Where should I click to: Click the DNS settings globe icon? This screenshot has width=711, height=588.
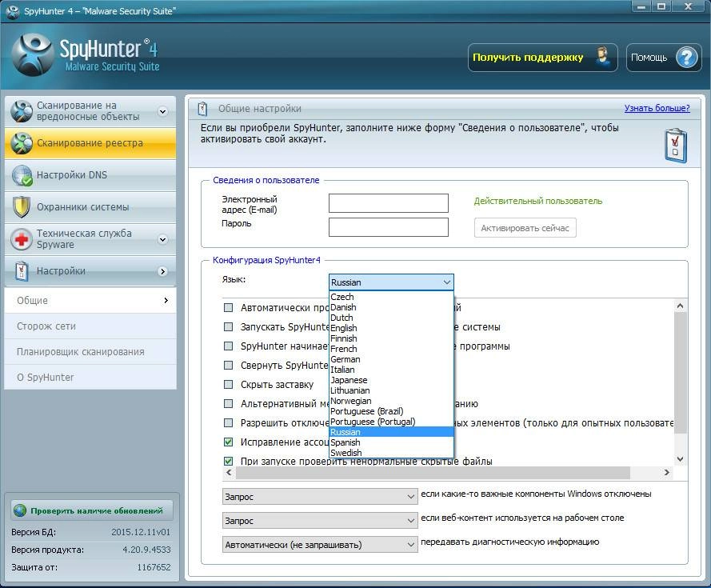(22, 175)
